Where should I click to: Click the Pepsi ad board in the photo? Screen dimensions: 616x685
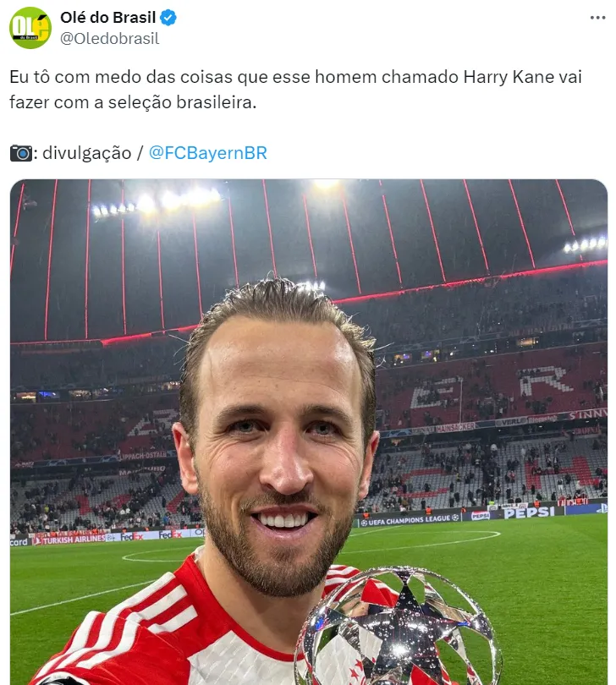pyautogui.click(x=529, y=512)
